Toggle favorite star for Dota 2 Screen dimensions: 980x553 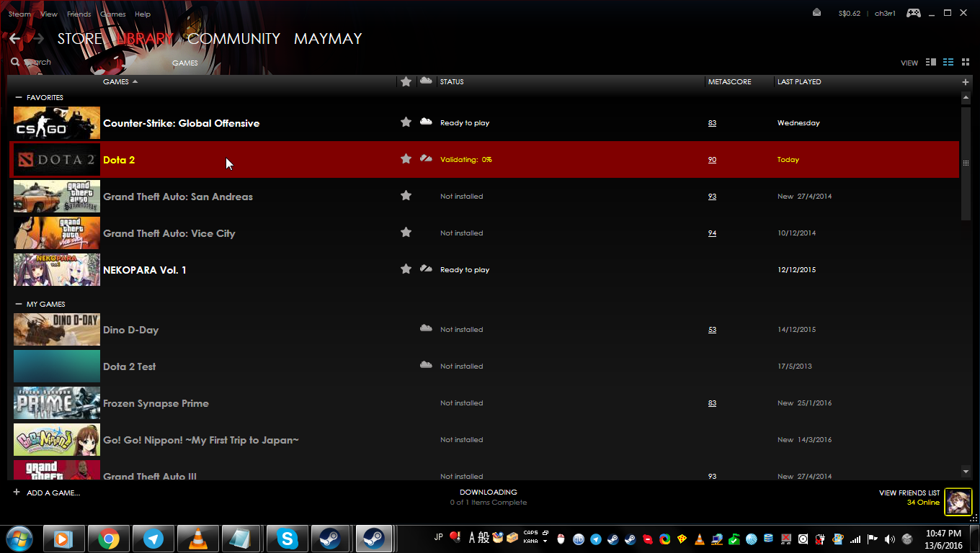click(x=406, y=159)
